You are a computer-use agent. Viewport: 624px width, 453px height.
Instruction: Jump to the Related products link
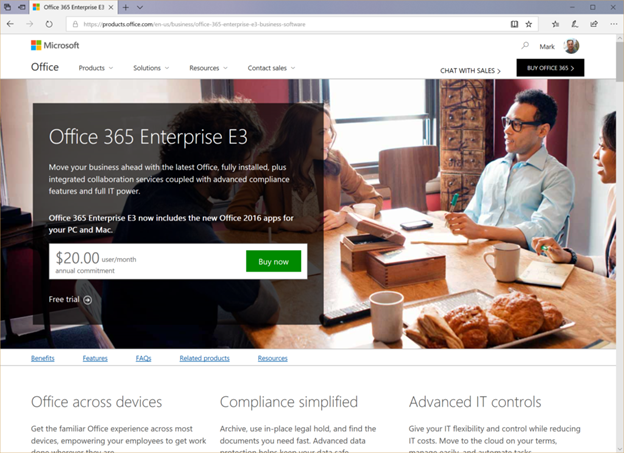pyautogui.click(x=205, y=358)
